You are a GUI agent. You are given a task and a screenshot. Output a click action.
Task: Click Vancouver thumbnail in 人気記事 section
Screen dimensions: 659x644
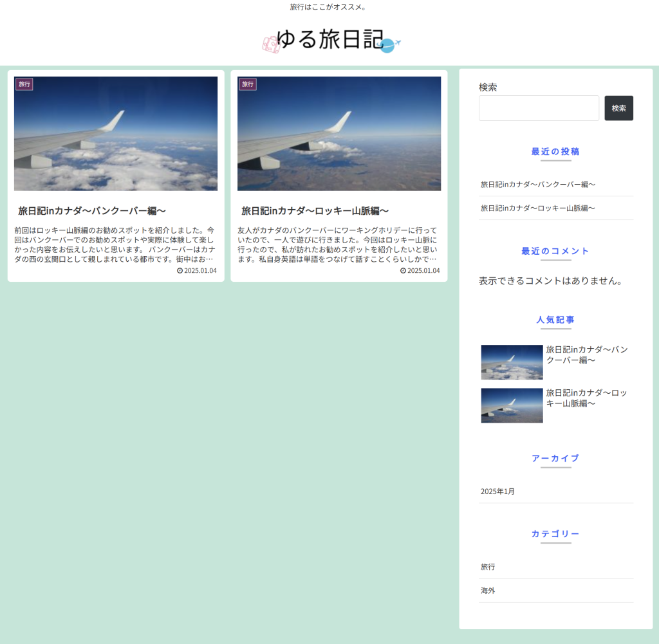click(x=512, y=362)
